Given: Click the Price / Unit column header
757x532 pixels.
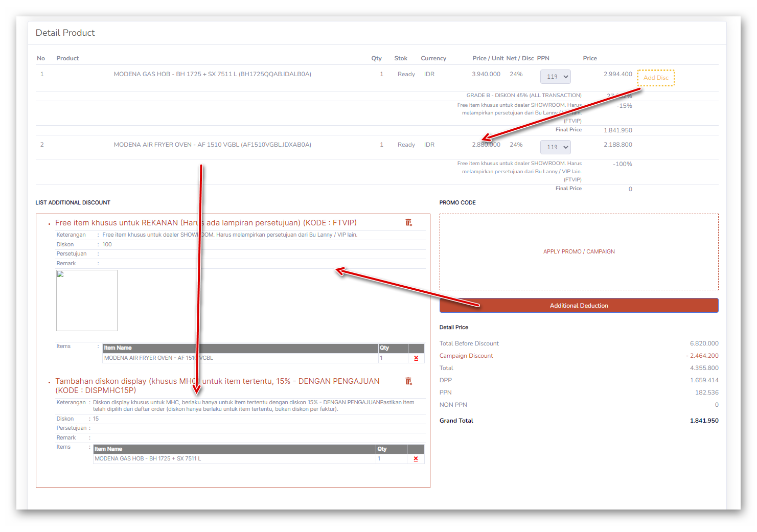Looking at the screenshot, I should pos(488,58).
